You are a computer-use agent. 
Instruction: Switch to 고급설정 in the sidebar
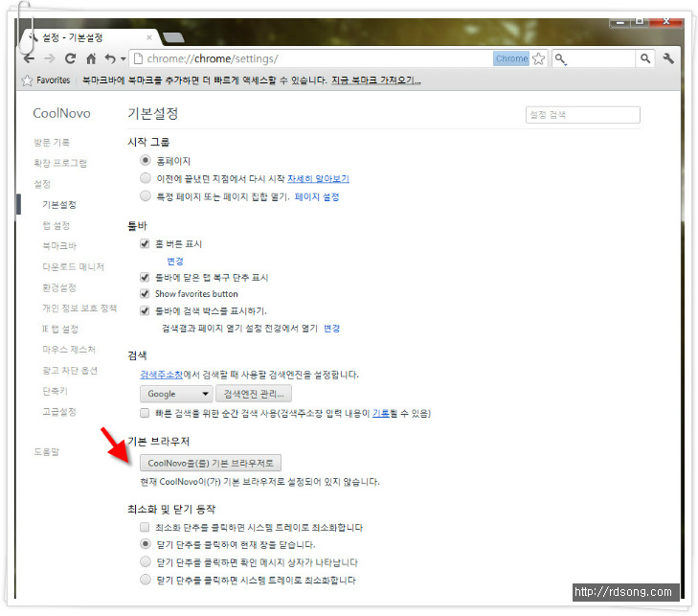[58, 412]
